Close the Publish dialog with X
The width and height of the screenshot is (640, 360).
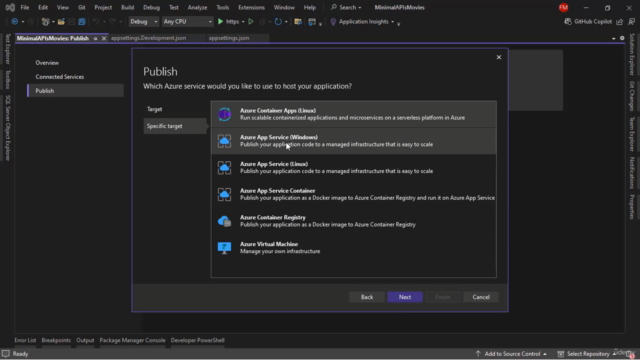499,57
